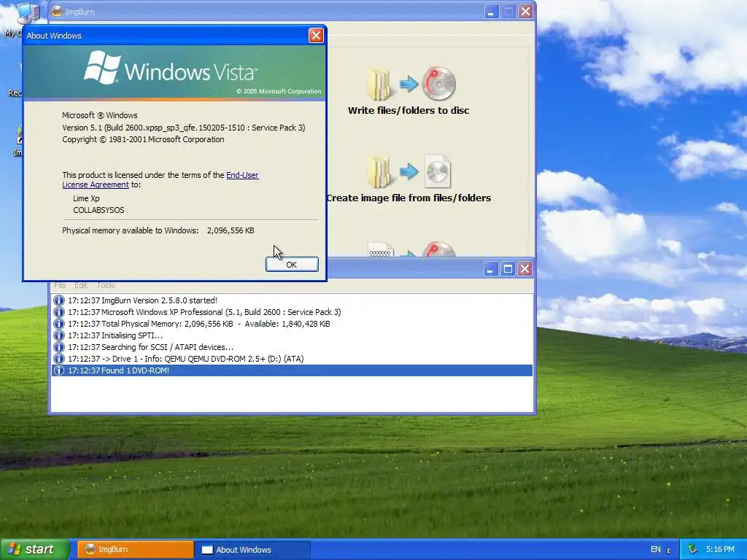Viewport: 747px width, 560px height.
Task: Switch to About Windows taskbar button
Action: pos(252,550)
